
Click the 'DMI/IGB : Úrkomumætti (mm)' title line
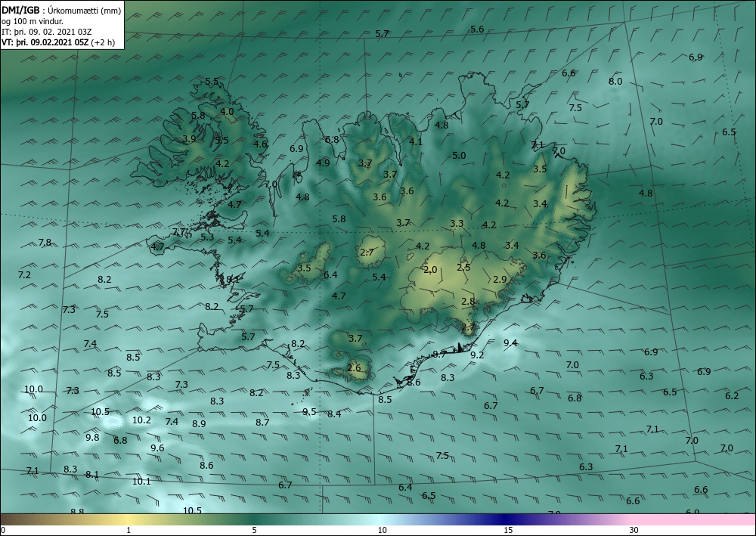pyautogui.click(x=61, y=10)
